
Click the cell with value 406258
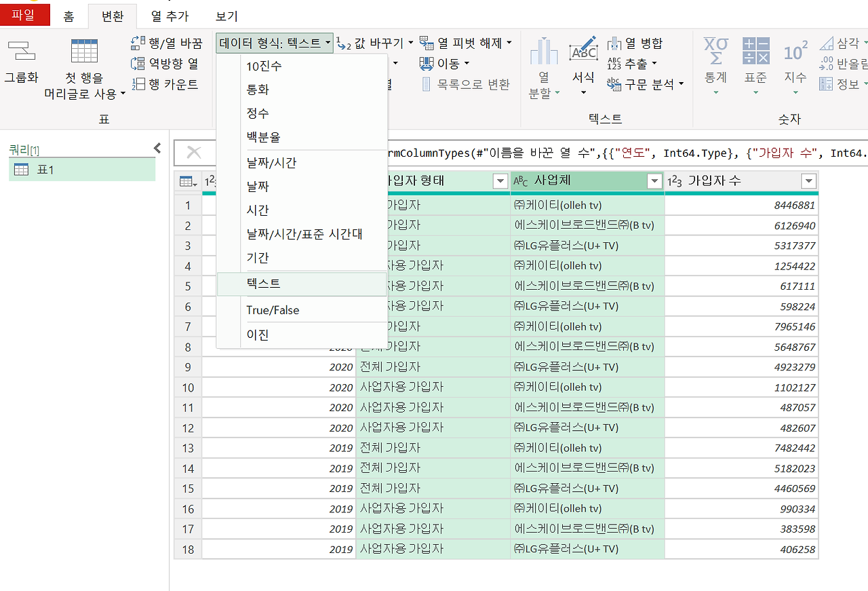[x=741, y=549]
